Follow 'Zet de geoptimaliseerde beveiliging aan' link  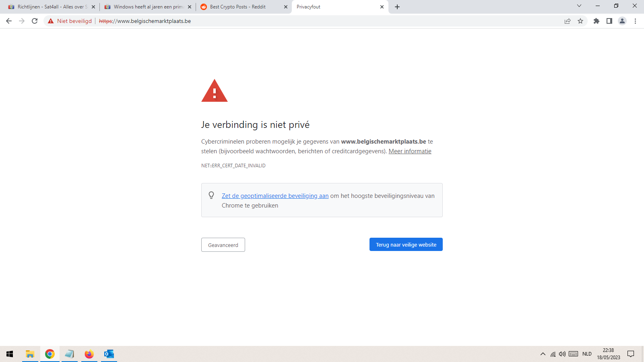pyautogui.click(x=275, y=196)
